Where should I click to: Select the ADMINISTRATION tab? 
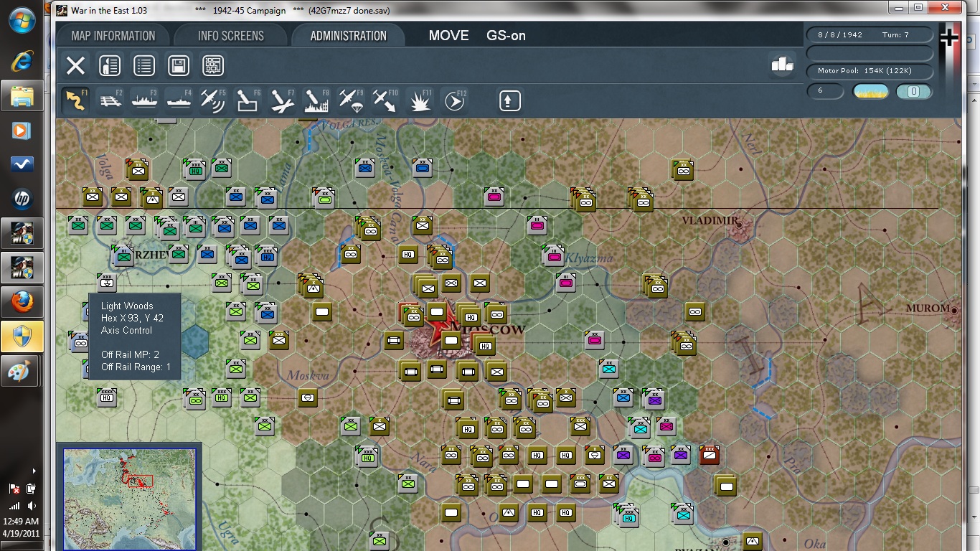[349, 36]
